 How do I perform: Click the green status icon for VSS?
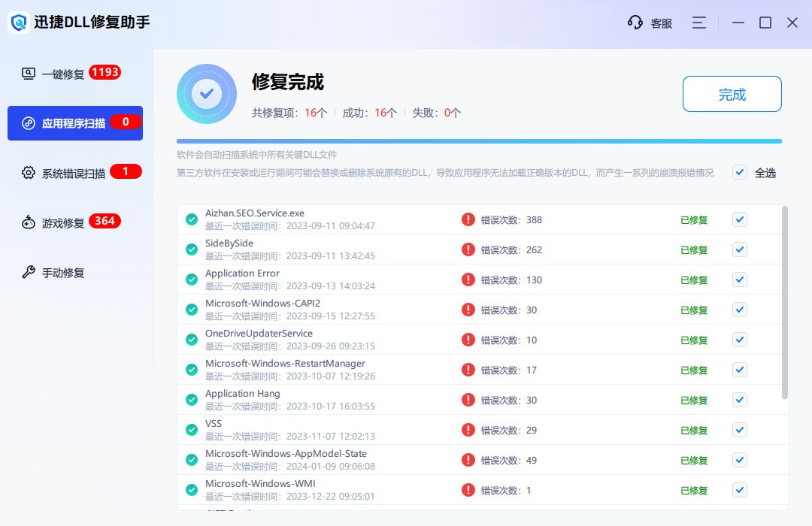pyautogui.click(x=192, y=430)
